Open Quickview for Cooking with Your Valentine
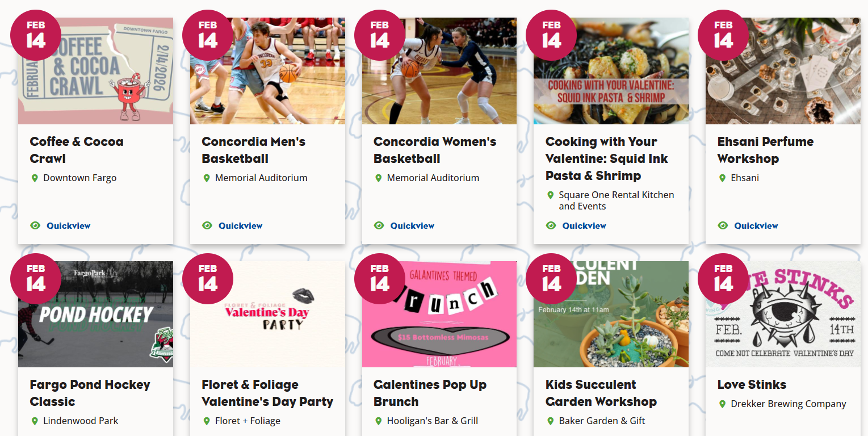Screen dimensions: 868x436 584,225
